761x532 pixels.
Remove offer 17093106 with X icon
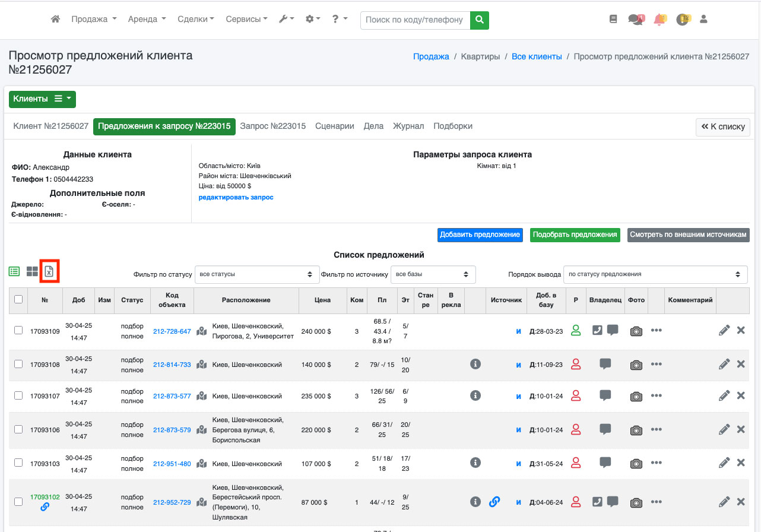tap(741, 429)
